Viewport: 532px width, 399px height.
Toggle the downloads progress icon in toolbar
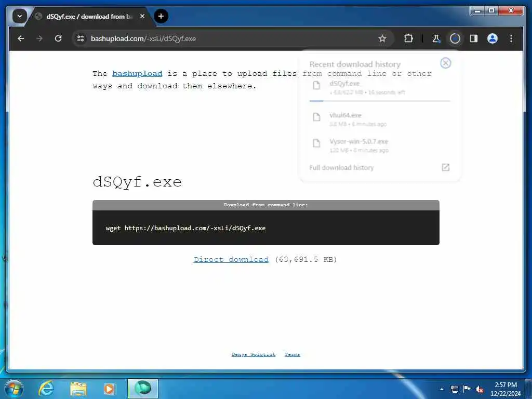point(455,38)
